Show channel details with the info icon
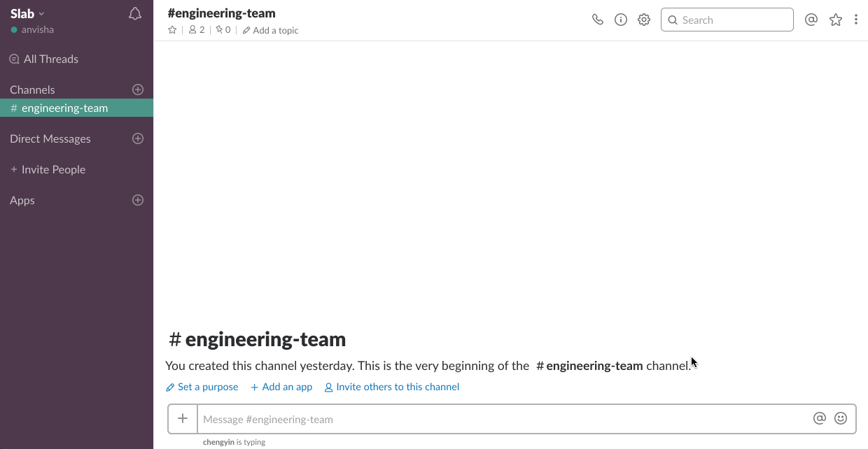 [620, 20]
